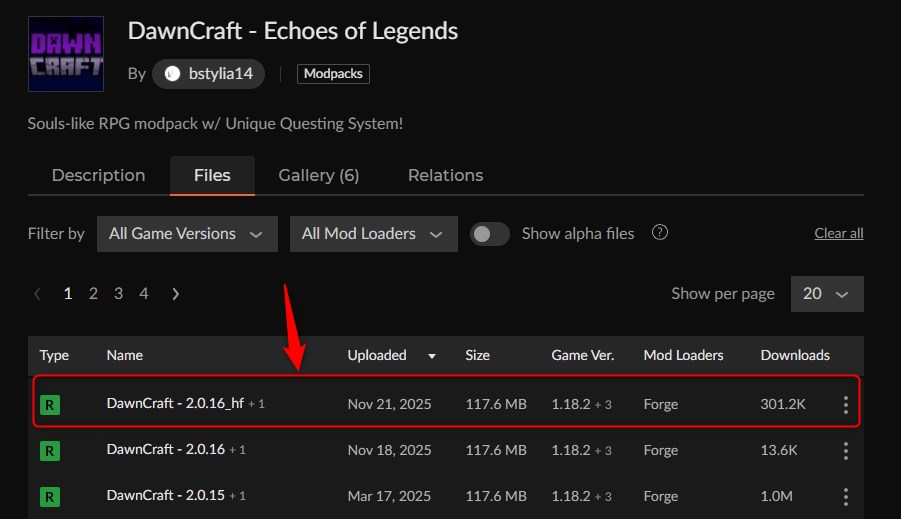
Task: Open file DawnCraft - 2.0.16_hf
Action: point(175,403)
